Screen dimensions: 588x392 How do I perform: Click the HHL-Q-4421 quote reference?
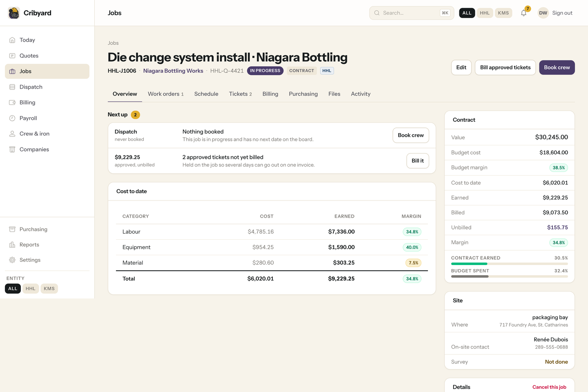coord(227,71)
